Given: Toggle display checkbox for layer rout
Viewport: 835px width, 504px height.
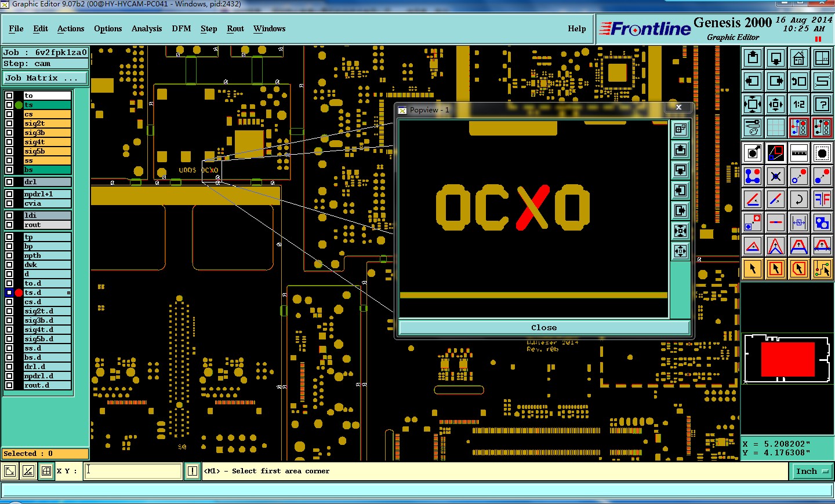Looking at the screenshot, I should pos(9,225).
